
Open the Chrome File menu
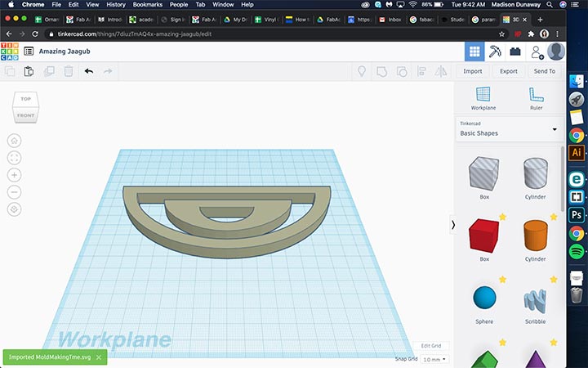56,5
